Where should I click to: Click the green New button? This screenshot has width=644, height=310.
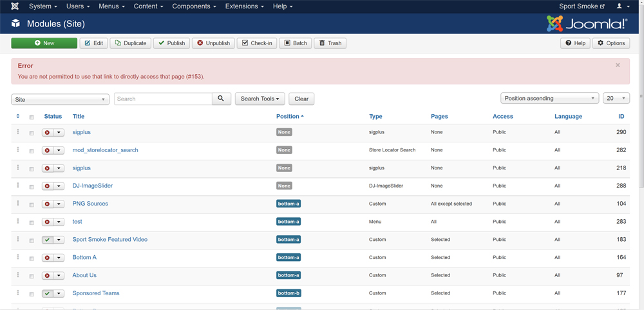tap(44, 43)
